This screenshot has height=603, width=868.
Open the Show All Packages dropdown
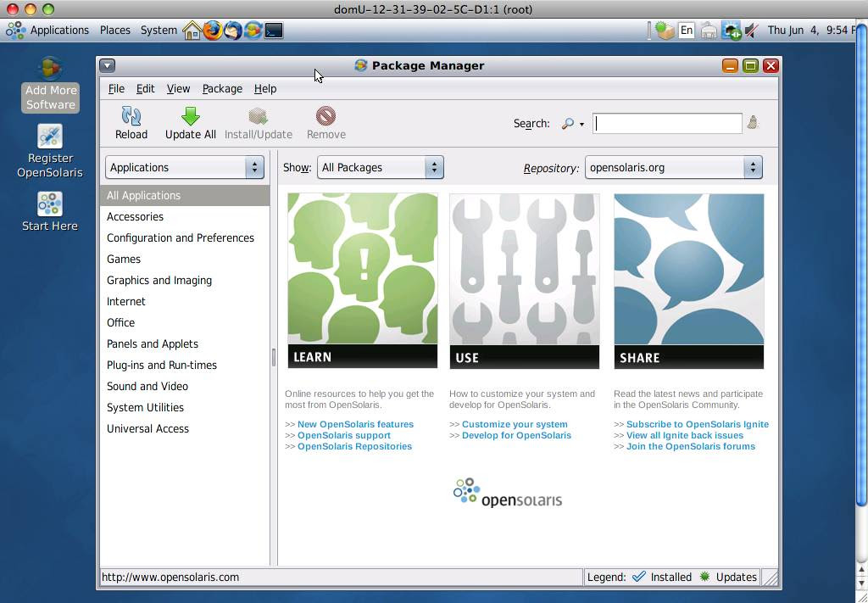381,167
